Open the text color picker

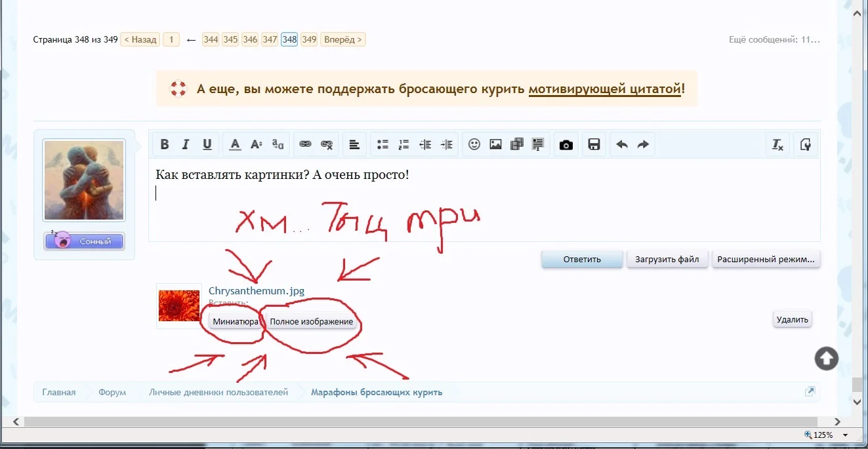coord(235,144)
